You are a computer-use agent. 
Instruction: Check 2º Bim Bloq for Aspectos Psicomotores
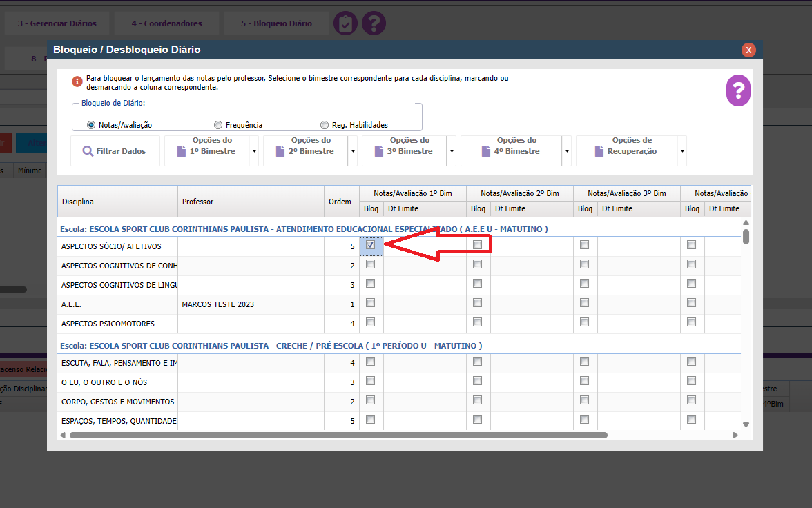[477, 322]
